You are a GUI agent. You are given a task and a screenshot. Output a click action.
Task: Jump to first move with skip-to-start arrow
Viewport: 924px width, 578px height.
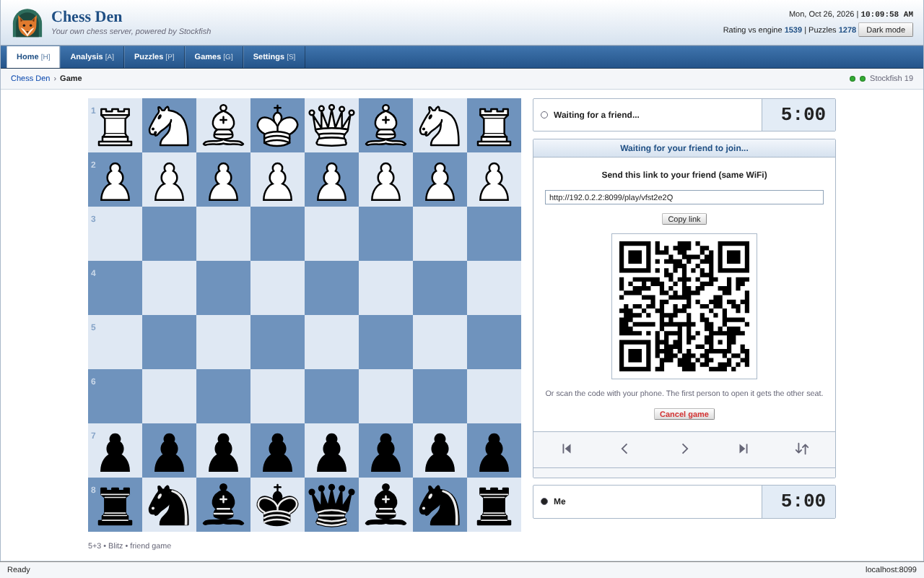coord(567,449)
